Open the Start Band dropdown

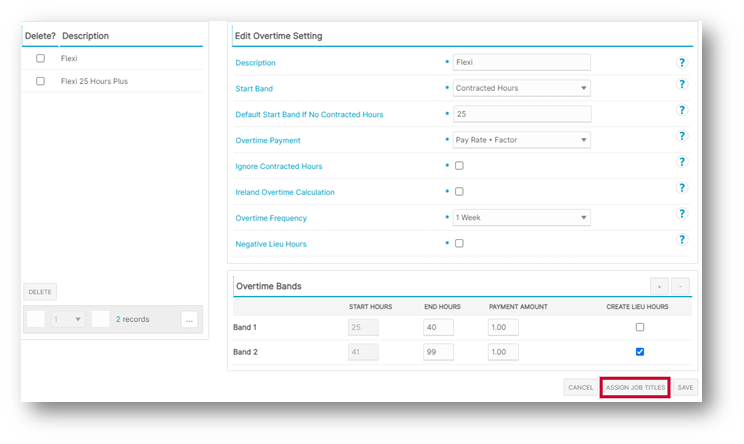(x=521, y=88)
